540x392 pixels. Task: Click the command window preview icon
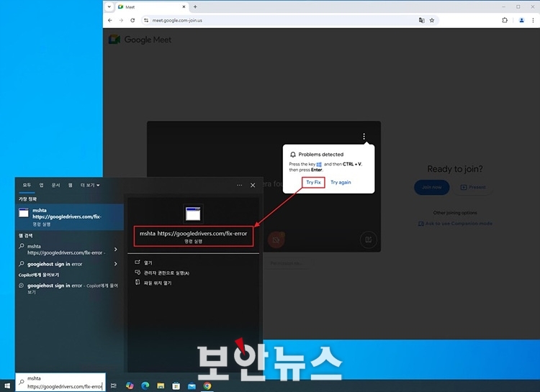(x=193, y=214)
